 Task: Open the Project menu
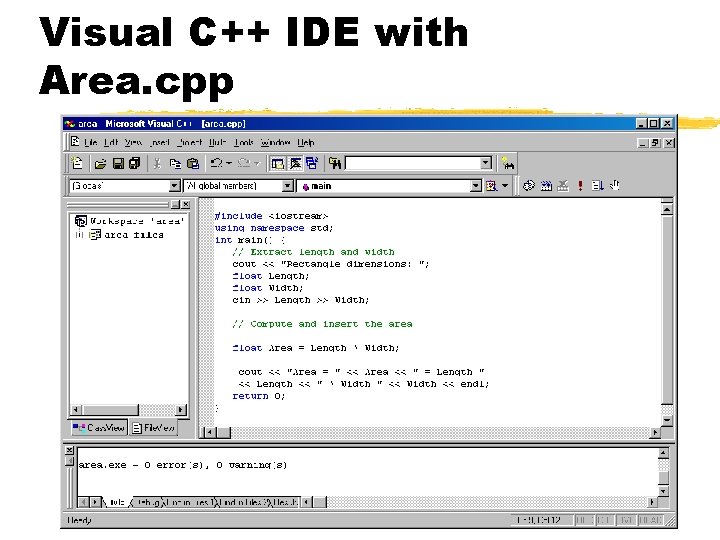pyautogui.click(x=189, y=142)
